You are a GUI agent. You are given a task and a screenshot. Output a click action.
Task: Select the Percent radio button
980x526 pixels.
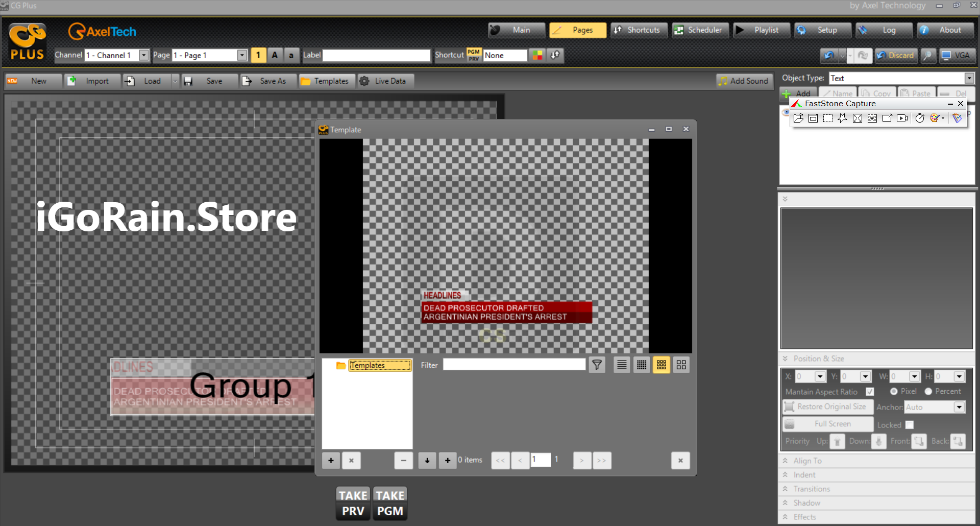[x=928, y=391]
